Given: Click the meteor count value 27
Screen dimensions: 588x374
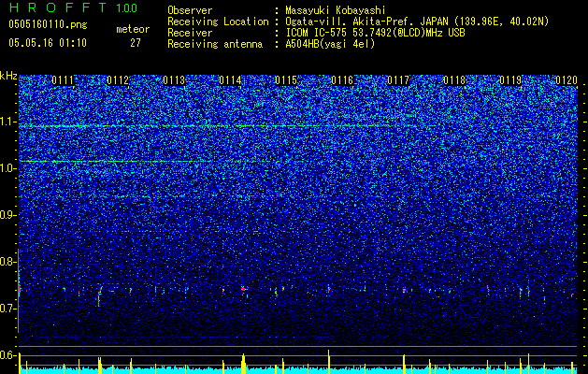Looking at the screenshot, I should (x=136, y=43).
